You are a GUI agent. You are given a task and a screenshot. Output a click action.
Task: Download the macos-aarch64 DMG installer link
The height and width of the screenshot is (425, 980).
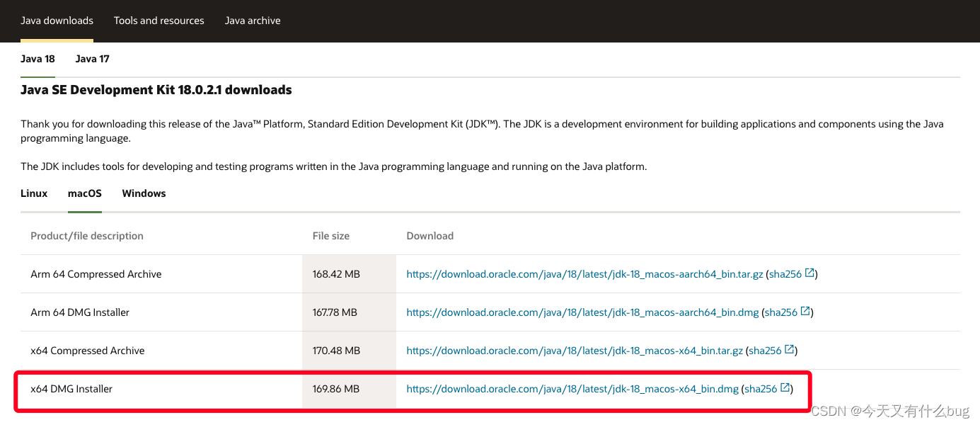(x=582, y=312)
